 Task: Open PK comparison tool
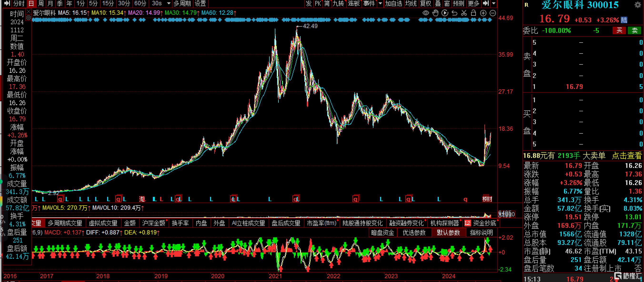click(318, 4)
